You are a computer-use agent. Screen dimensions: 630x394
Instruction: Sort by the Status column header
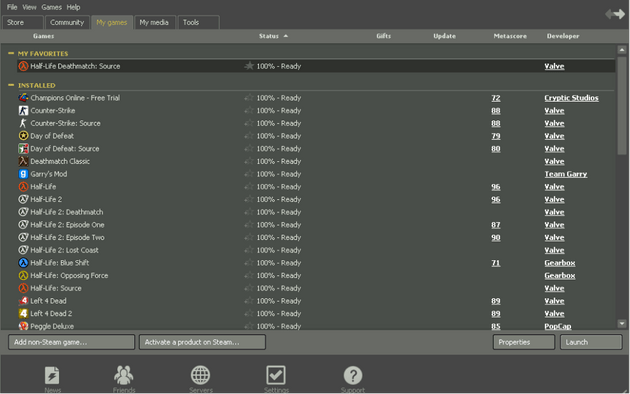(x=269, y=36)
